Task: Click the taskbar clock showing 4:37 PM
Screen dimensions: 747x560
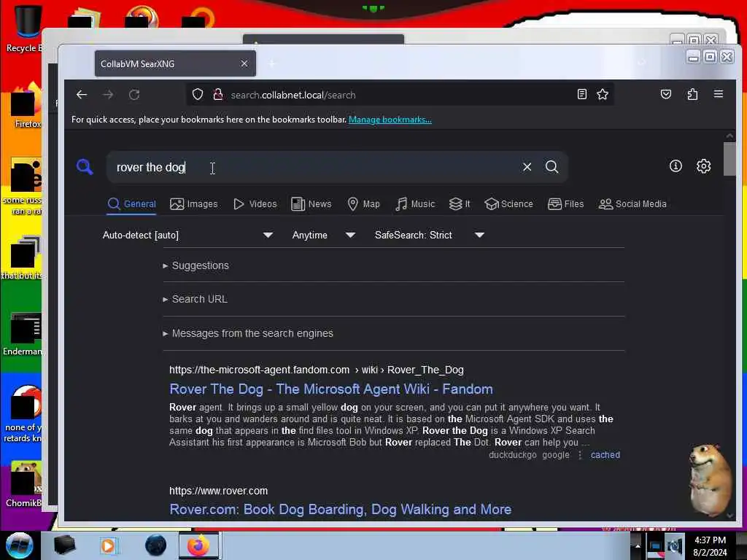Action: pyautogui.click(x=710, y=546)
